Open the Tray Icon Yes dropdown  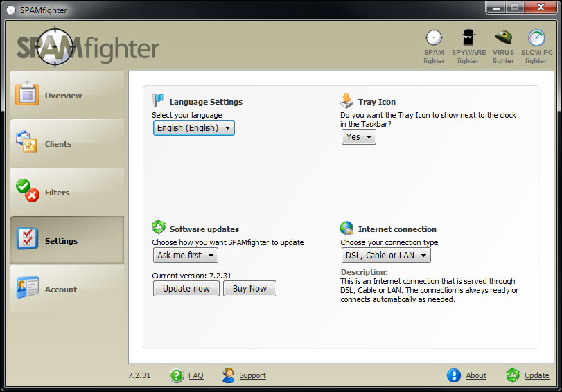click(359, 137)
